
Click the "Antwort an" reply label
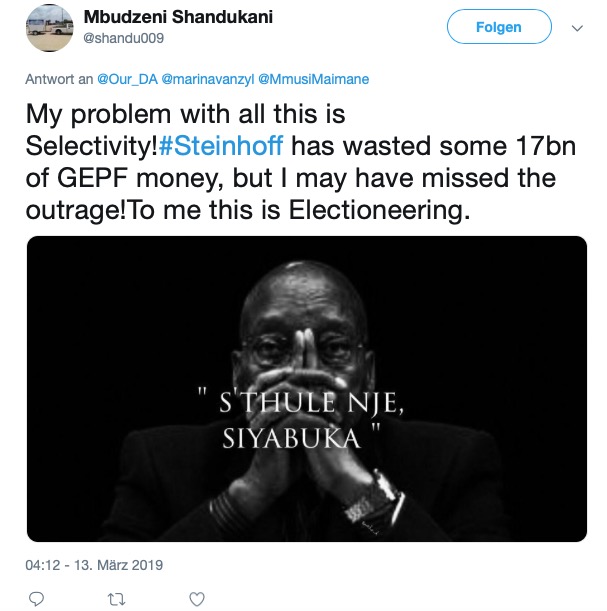pos(60,79)
